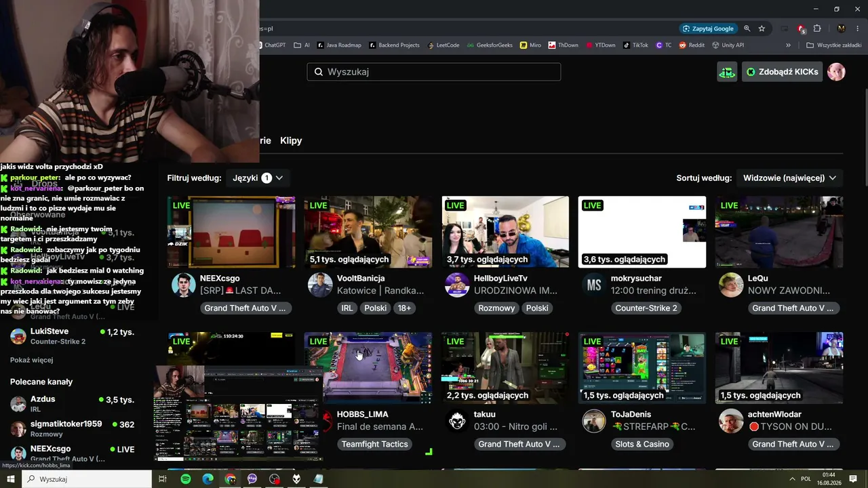The height and width of the screenshot is (488, 868).
Task: Expand sidebar with Pokaż więcej
Action: pyautogui.click(x=32, y=360)
